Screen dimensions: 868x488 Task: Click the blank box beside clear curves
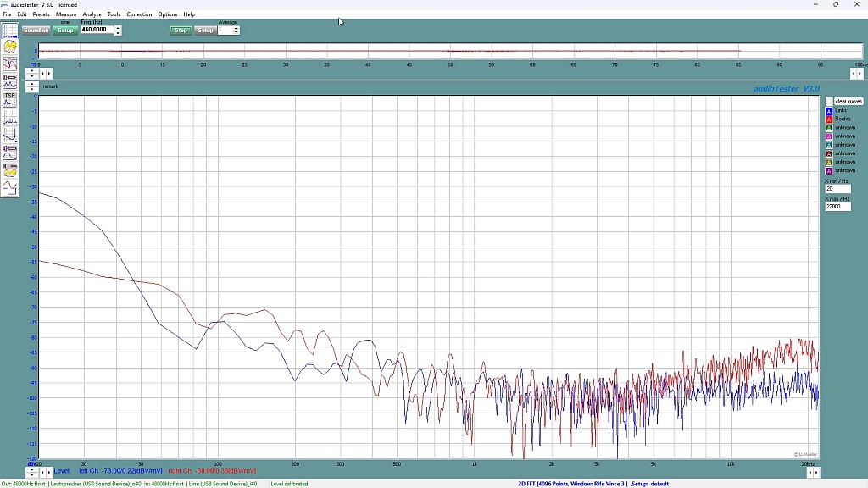click(829, 102)
